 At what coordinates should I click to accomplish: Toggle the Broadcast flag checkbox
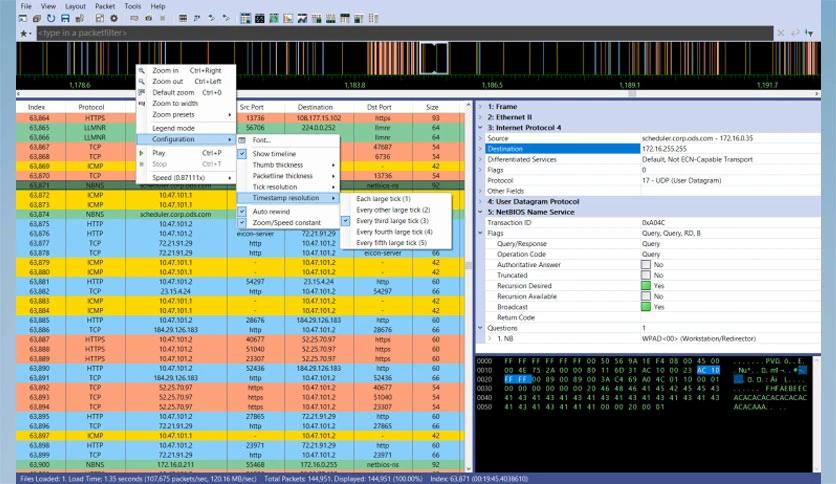646,307
